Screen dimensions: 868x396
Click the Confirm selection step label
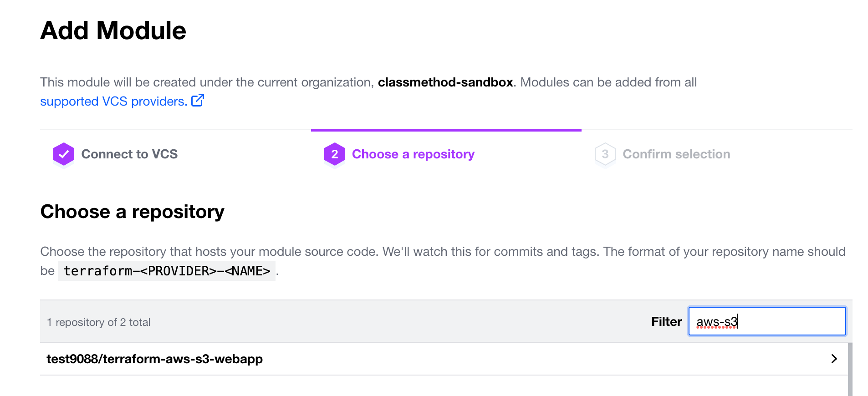[676, 154]
